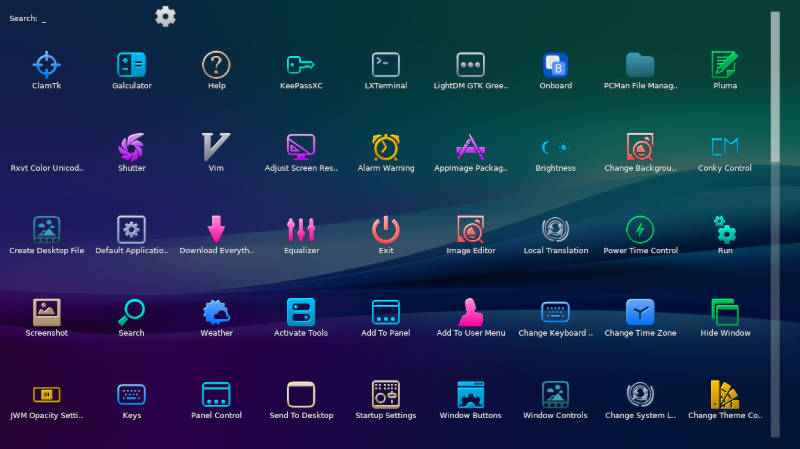800x449 pixels.
Task: Open Adjust Screen Resolution
Action: (301, 147)
